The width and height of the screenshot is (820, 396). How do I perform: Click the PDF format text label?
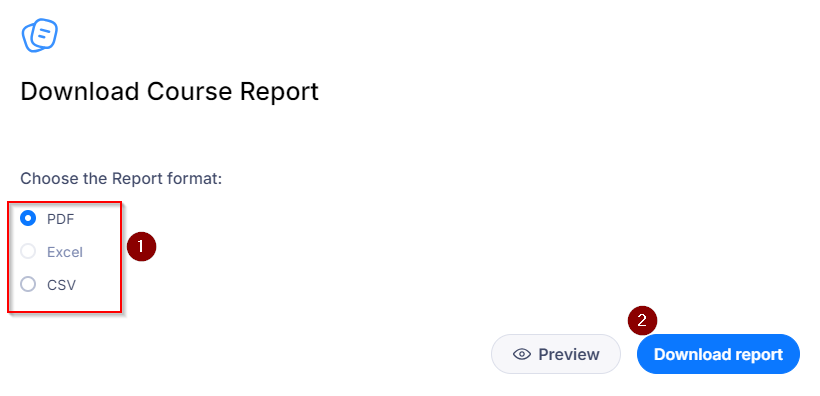tap(61, 219)
